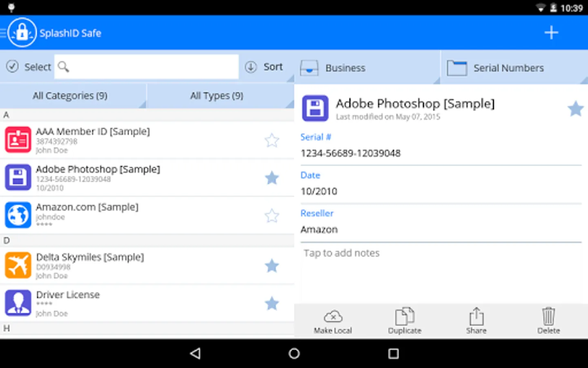Make the record local via cloud icon
Viewport: 588px width, 368px height.
(x=333, y=321)
